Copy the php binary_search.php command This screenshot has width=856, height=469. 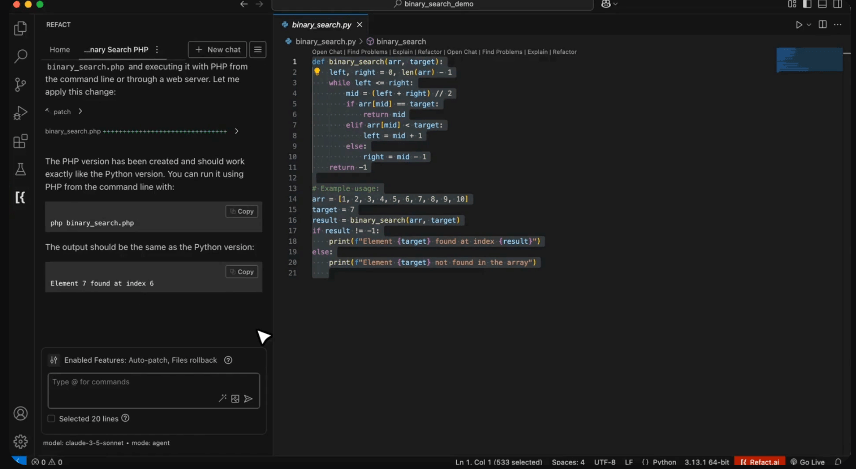[x=241, y=211]
